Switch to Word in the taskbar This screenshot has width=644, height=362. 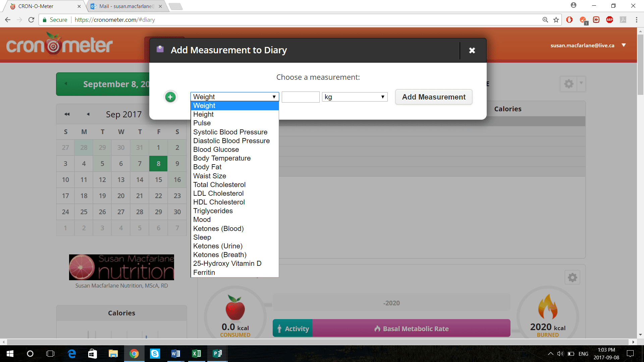pos(176,354)
